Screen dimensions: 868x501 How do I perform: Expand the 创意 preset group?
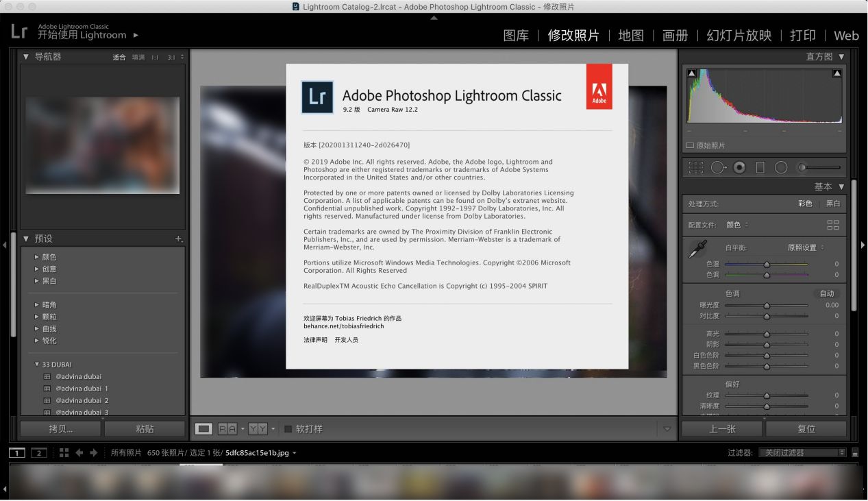[37, 269]
